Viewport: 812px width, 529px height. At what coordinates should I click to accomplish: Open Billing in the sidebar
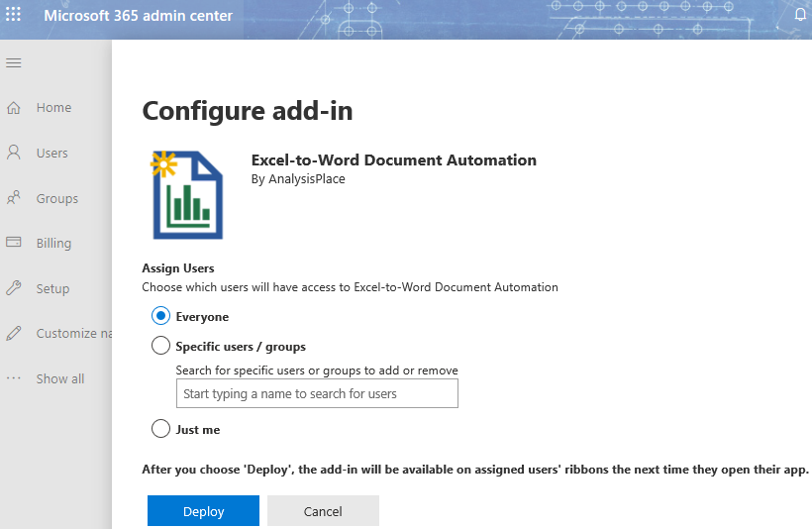click(55, 243)
